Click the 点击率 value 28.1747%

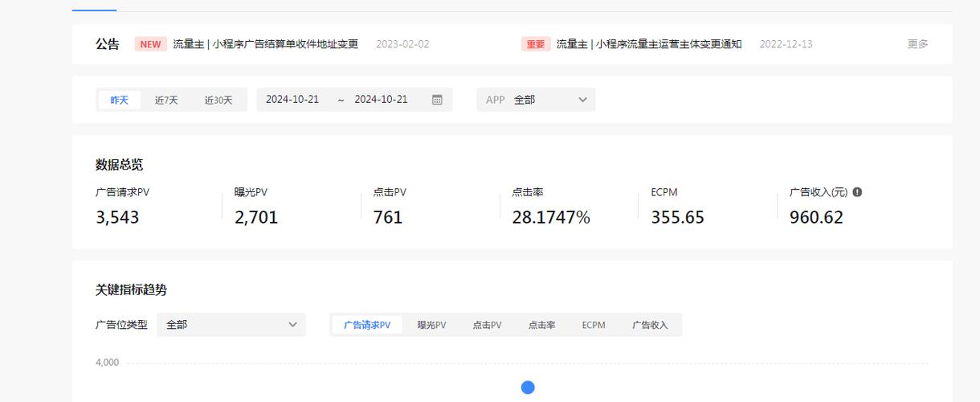551,218
